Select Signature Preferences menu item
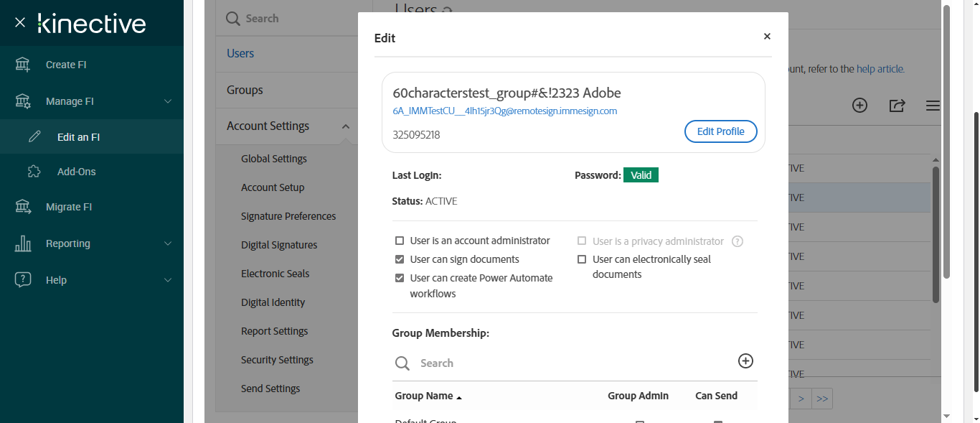The height and width of the screenshot is (423, 980). coord(288,216)
